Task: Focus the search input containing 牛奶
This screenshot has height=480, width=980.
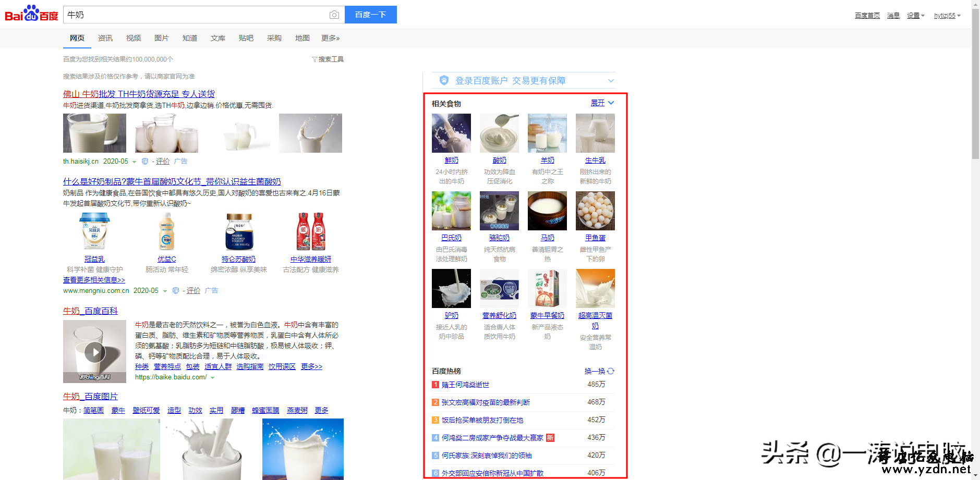Action: (196, 15)
